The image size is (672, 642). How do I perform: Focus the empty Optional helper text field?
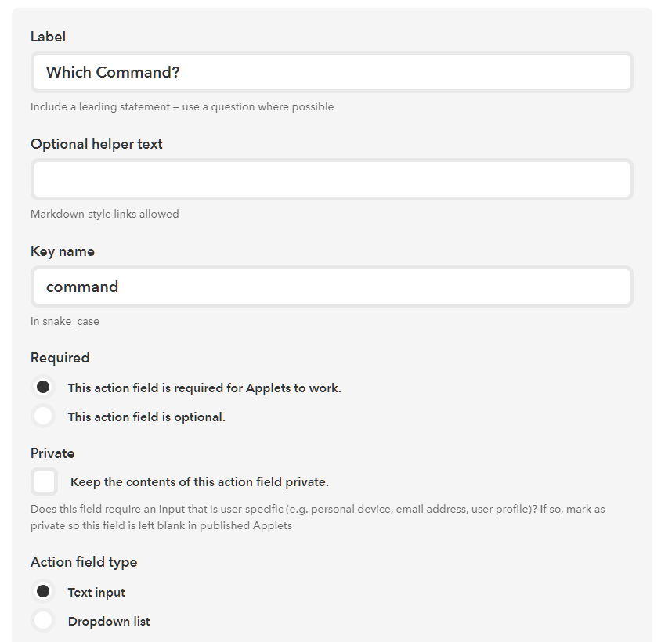[331, 180]
